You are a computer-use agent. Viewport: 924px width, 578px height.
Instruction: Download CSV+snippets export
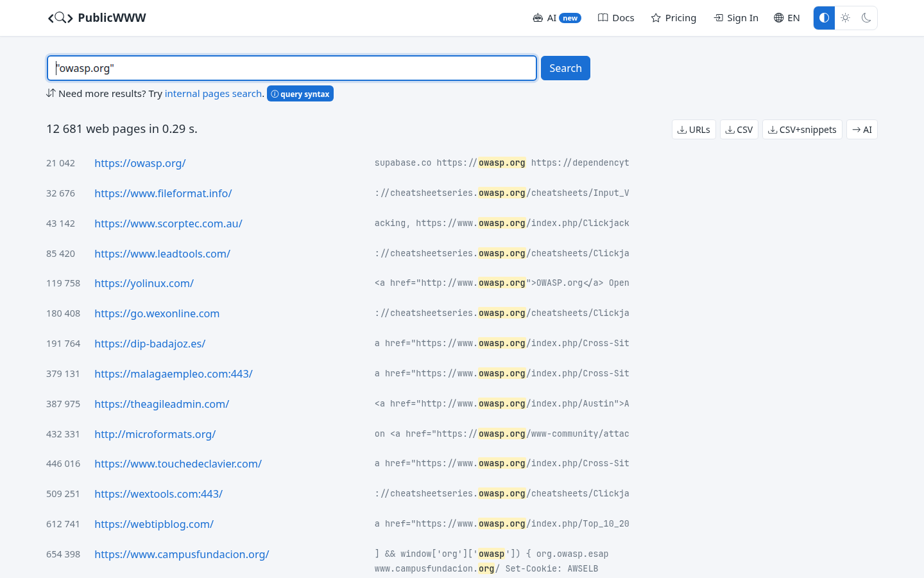click(x=802, y=130)
